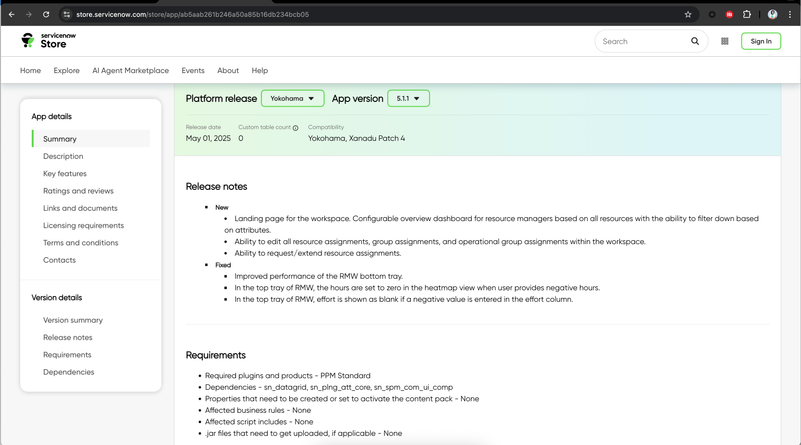Click the 'App details' sidebar heading
Screen dimensions: 801x445
[52, 116]
